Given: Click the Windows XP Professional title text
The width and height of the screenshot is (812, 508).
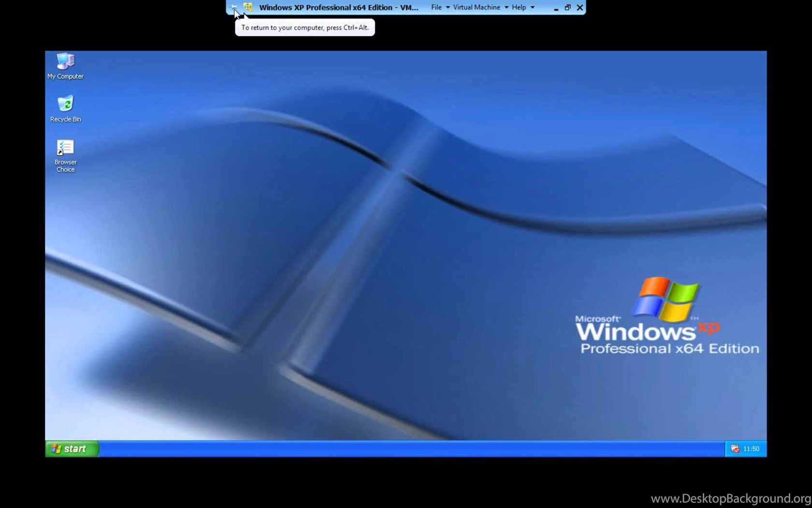Looking at the screenshot, I should click(338, 7).
